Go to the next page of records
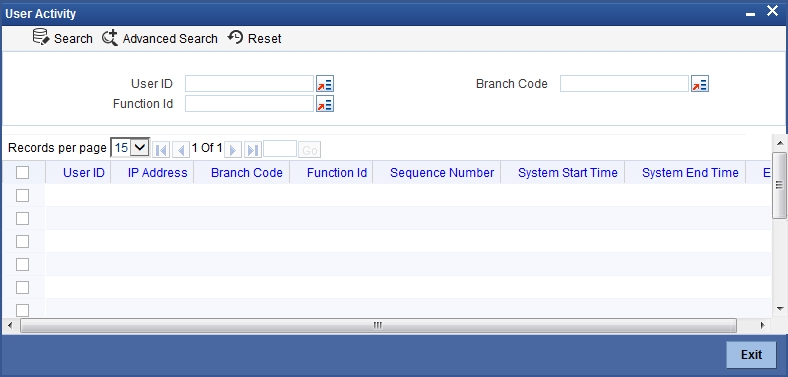 (x=233, y=150)
